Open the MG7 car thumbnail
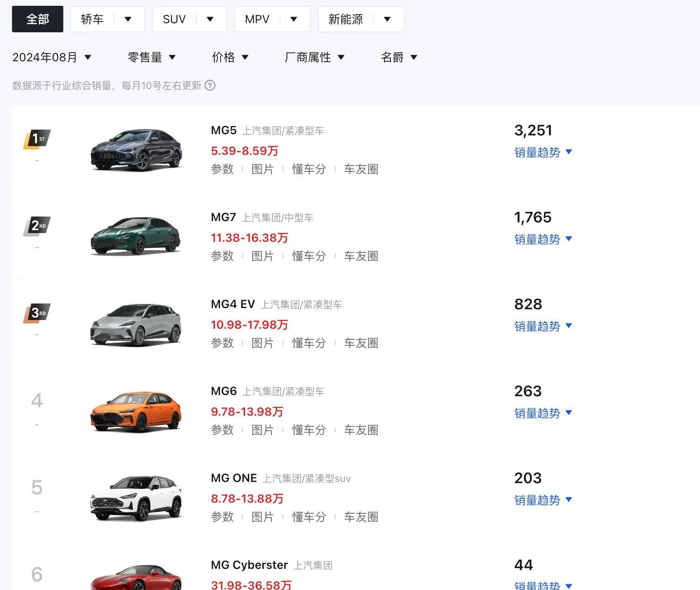 coord(136,236)
